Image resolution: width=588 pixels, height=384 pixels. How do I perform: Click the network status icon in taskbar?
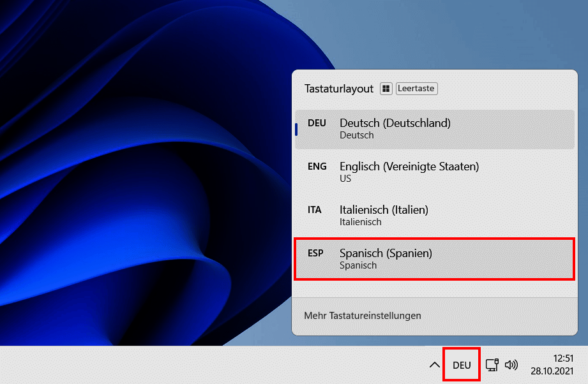pos(492,364)
